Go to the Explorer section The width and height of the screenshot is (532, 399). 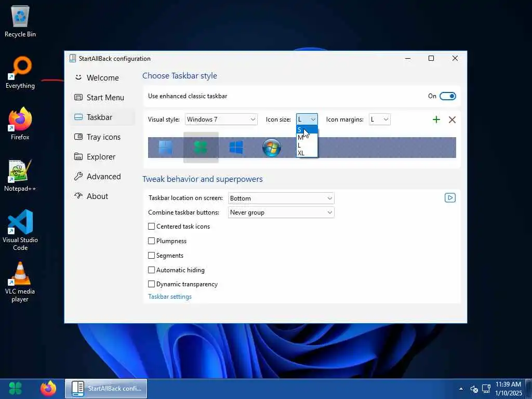[103, 157]
